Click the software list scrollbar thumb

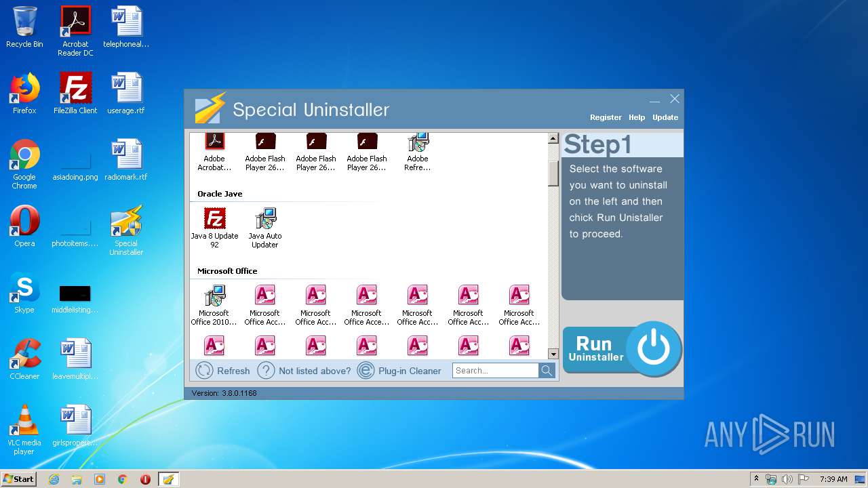pos(553,173)
